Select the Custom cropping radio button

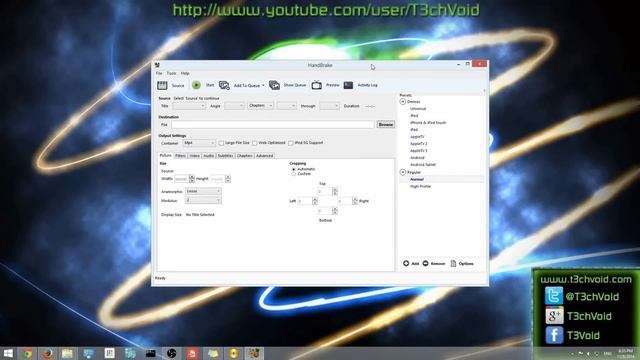(x=293, y=174)
